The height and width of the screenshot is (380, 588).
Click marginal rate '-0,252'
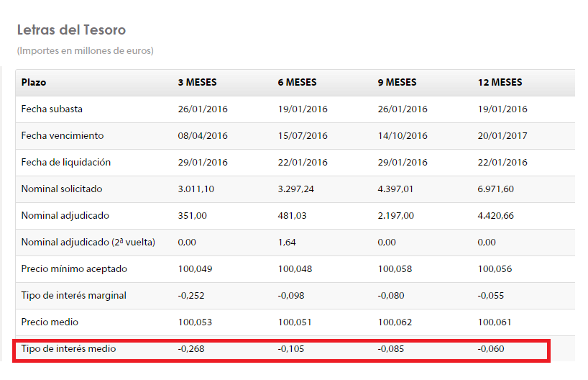(191, 296)
